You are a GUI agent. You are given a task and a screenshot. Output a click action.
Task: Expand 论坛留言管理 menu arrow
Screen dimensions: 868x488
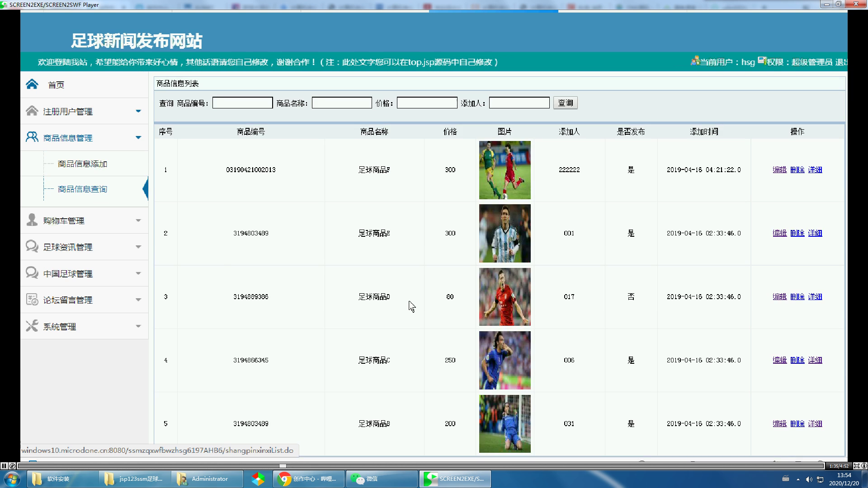pos(138,300)
